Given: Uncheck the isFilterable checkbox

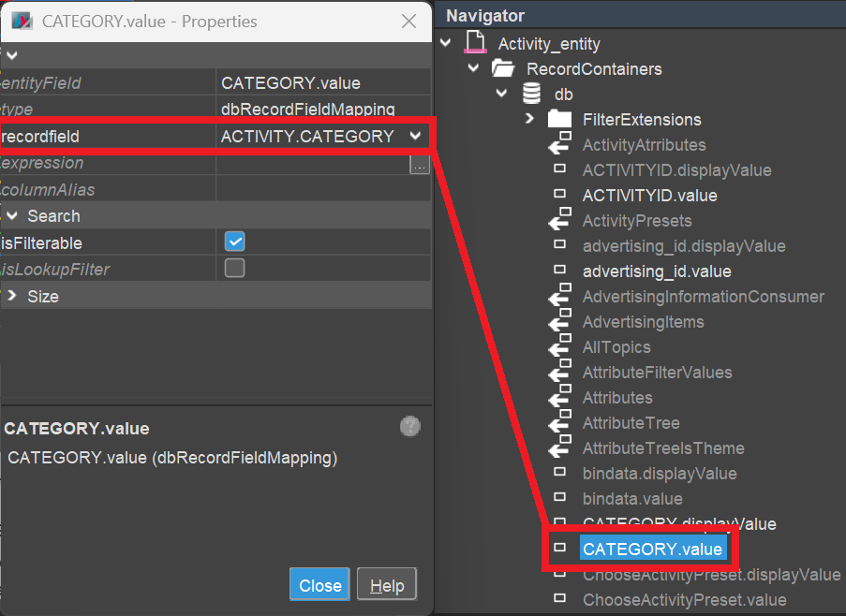Looking at the screenshot, I should click(234, 242).
